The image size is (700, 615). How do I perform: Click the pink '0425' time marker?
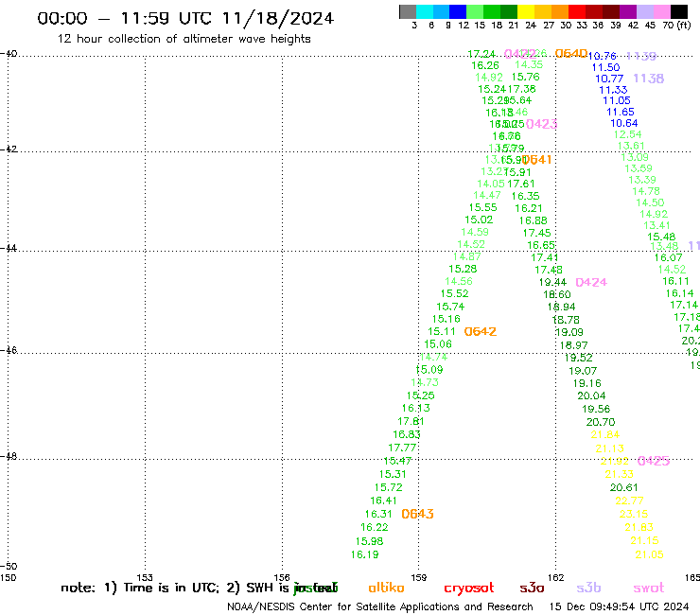654,461
